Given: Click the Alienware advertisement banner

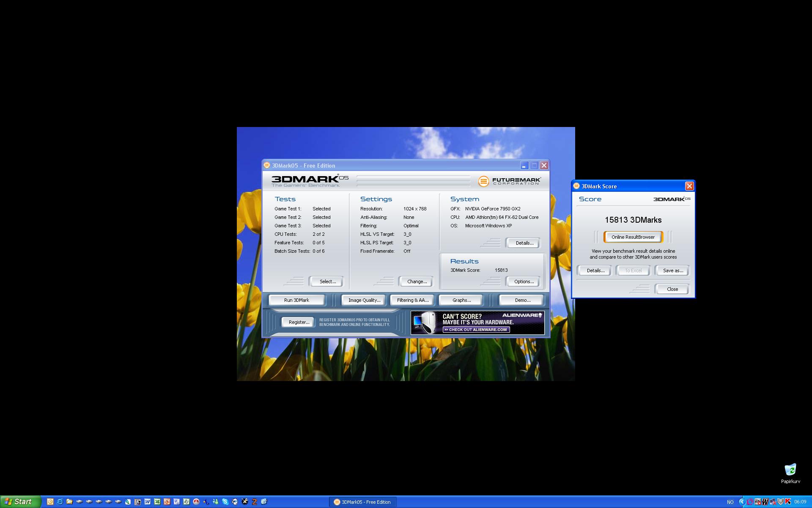Looking at the screenshot, I should 477,323.
